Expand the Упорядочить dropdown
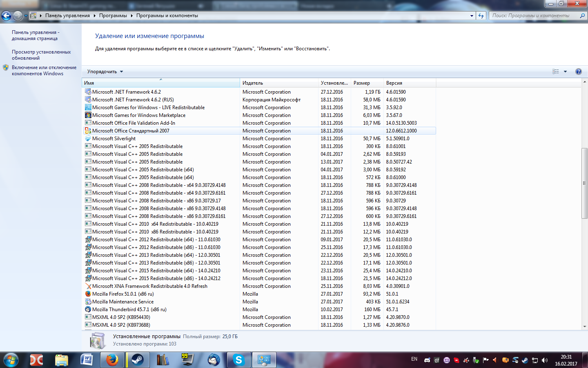This screenshot has height=368, width=588. [105, 72]
